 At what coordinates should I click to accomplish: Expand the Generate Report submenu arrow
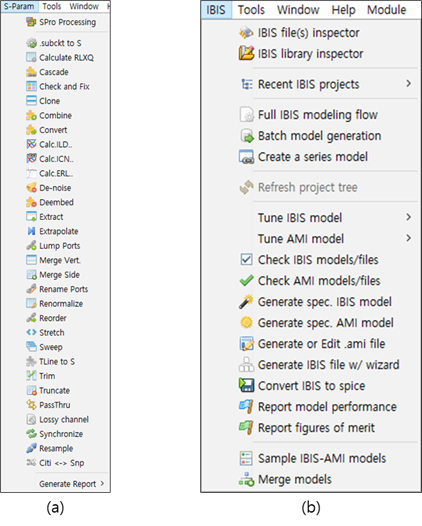(x=102, y=483)
